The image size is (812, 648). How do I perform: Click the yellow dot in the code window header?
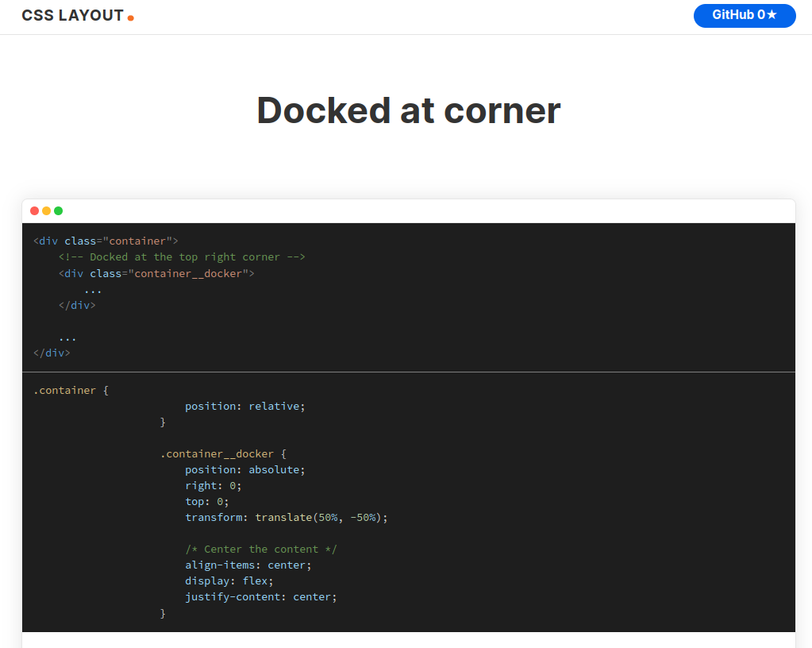47,210
